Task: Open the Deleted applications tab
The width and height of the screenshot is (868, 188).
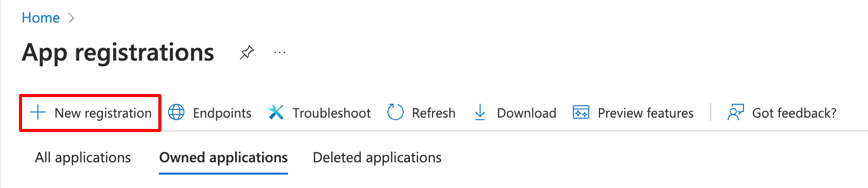Action: [377, 158]
